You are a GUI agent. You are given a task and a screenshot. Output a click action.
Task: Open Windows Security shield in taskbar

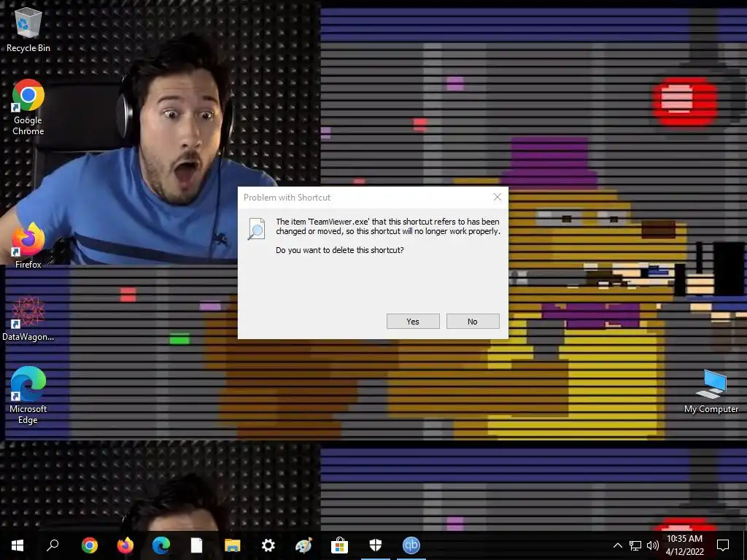tap(376, 545)
